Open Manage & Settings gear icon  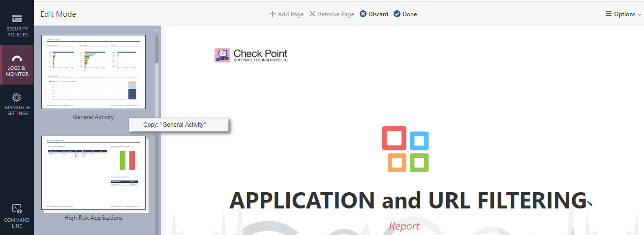(x=17, y=97)
